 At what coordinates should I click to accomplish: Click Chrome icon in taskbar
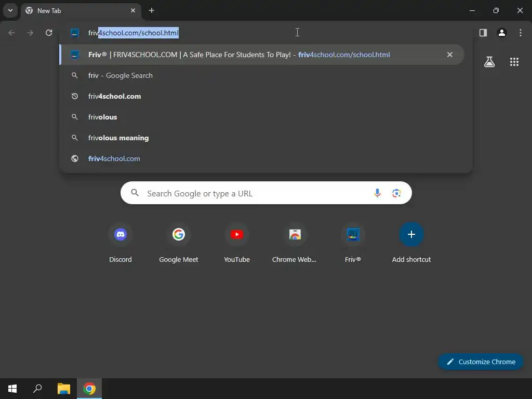click(x=89, y=389)
